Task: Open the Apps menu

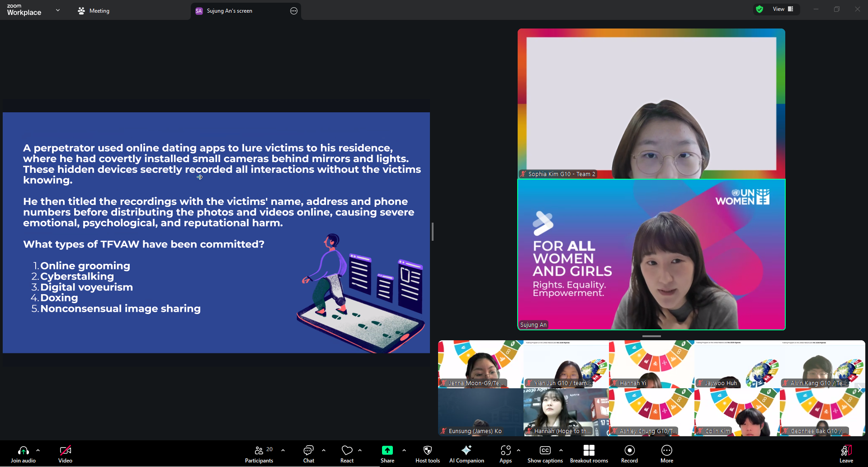Action: (x=506, y=454)
